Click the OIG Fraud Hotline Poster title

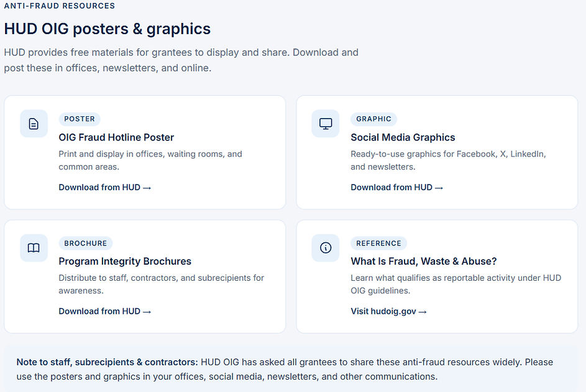[x=116, y=137]
